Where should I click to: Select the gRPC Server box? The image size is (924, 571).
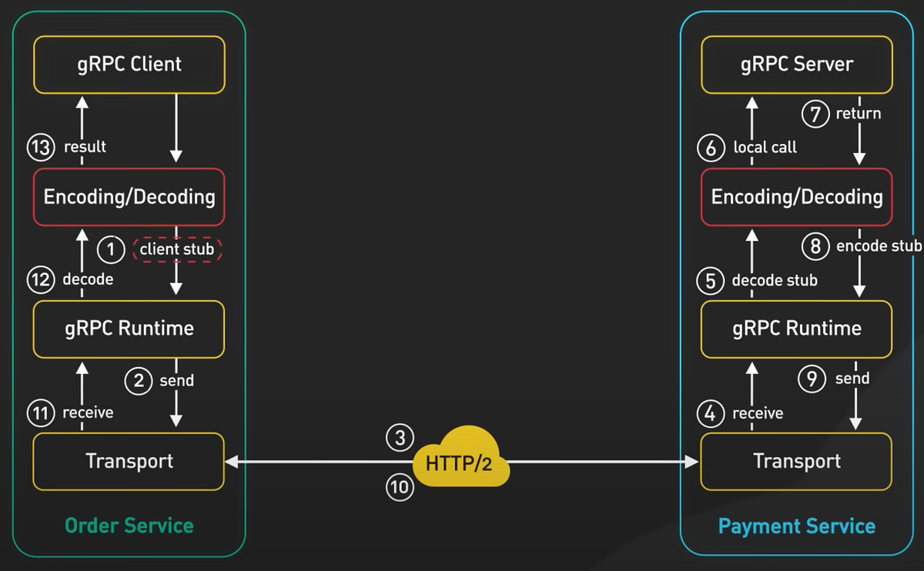coord(796,65)
